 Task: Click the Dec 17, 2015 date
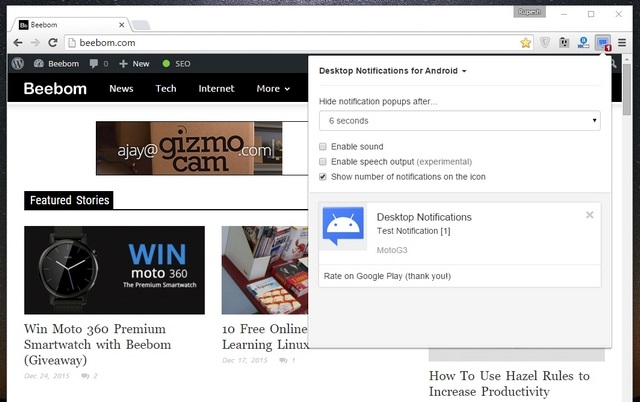click(x=245, y=360)
